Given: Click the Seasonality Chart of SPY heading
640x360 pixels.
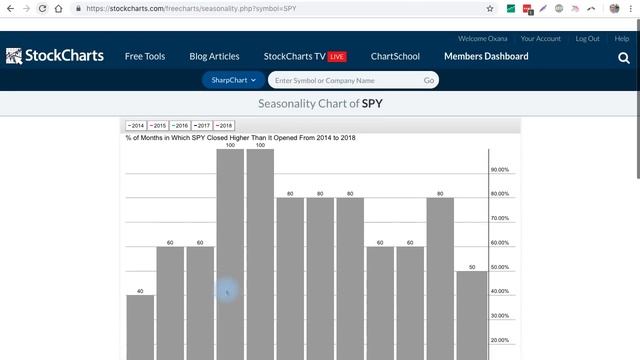Looking at the screenshot, I should (320, 104).
